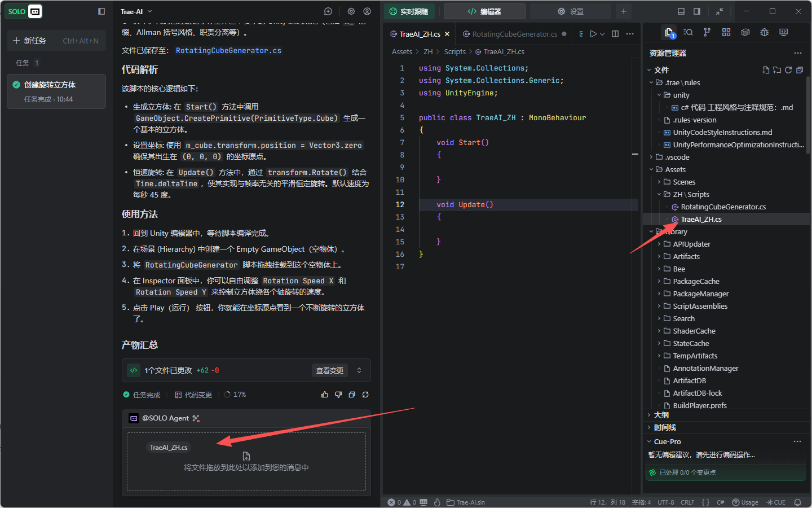
Task: Open the Extensions grid icon
Action: [x=726, y=33]
